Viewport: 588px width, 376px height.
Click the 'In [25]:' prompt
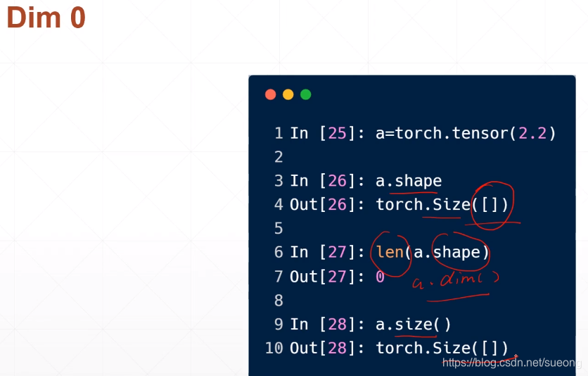pos(327,133)
